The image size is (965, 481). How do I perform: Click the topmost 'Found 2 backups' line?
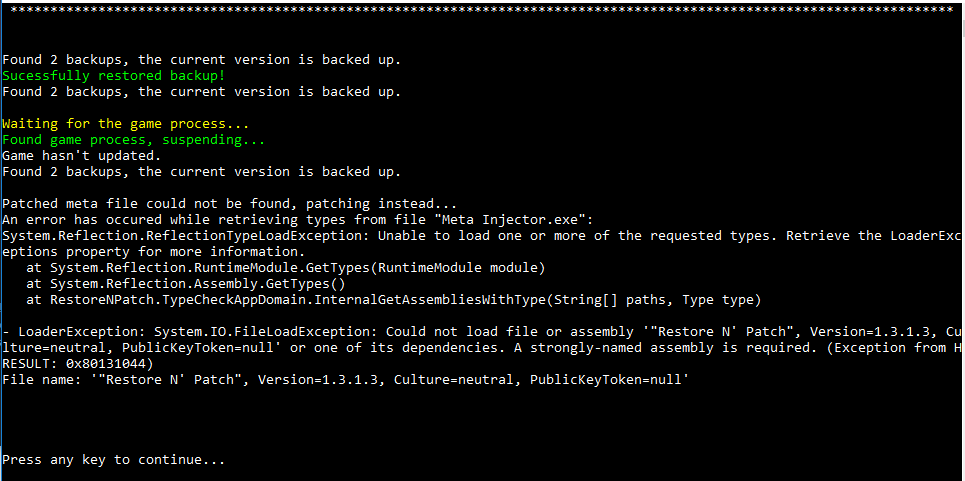coord(201,60)
